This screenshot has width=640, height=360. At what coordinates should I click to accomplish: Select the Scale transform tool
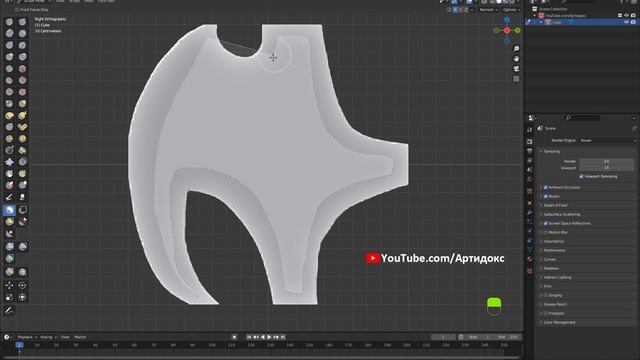click(x=9, y=297)
